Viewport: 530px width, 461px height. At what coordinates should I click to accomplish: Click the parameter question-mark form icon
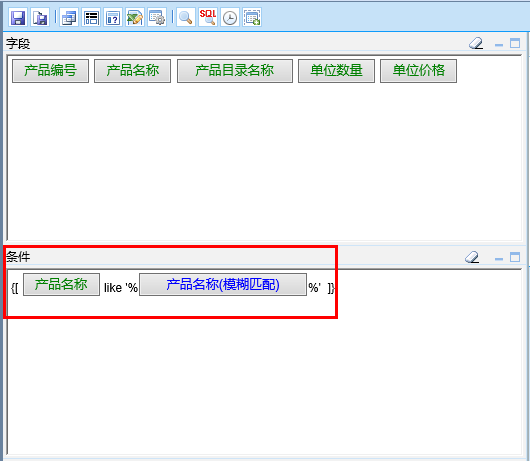click(x=113, y=18)
